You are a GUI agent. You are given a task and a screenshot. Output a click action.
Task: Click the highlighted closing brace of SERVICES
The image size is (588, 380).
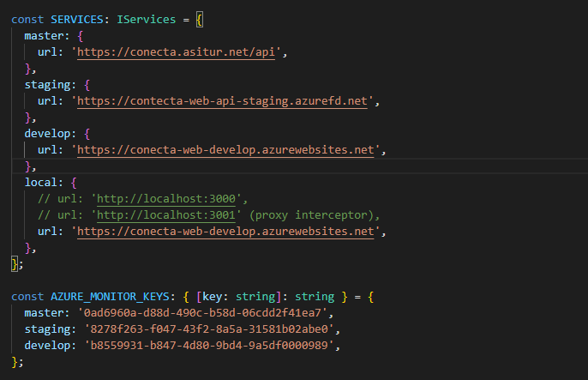pyautogui.click(x=15, y=264)
